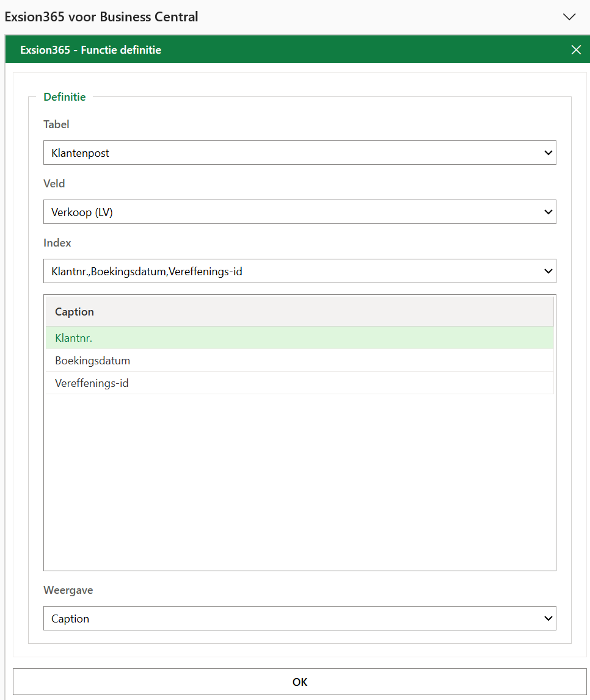
Task: Select the Klantnr. row in the list
Action: 299,338
